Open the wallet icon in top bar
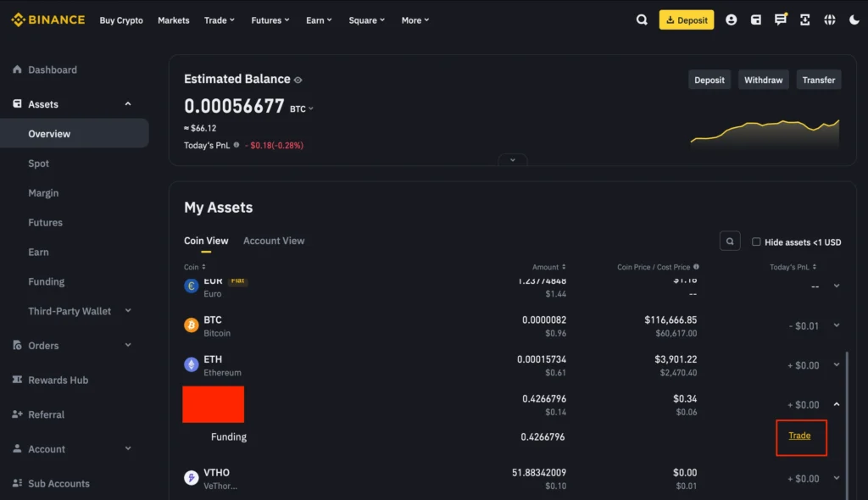Image resolution: width=868 pixels, height=500 pixels. [x=755, y=20]
